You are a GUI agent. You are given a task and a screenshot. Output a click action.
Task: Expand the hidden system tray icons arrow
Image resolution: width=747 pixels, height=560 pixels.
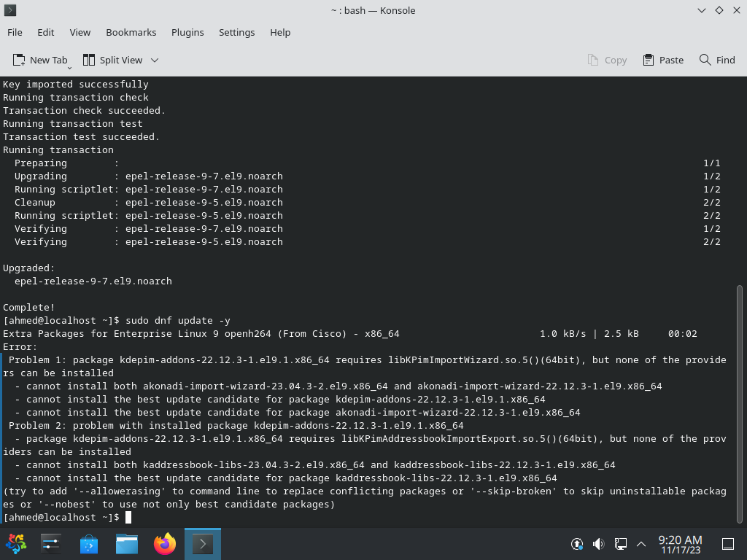[641, 544]
